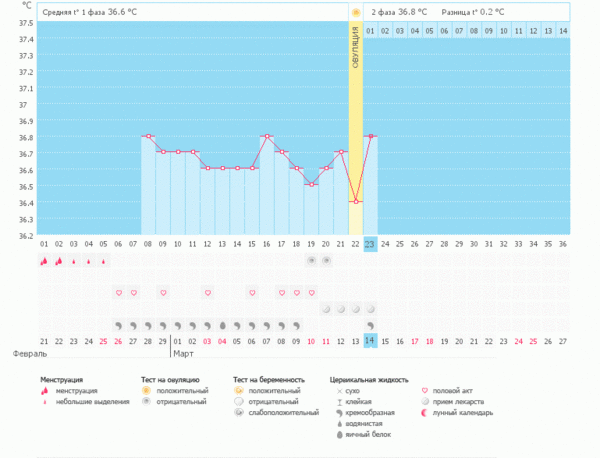Click the highlighted cycle day 23 cell

[x=370, y=244]
